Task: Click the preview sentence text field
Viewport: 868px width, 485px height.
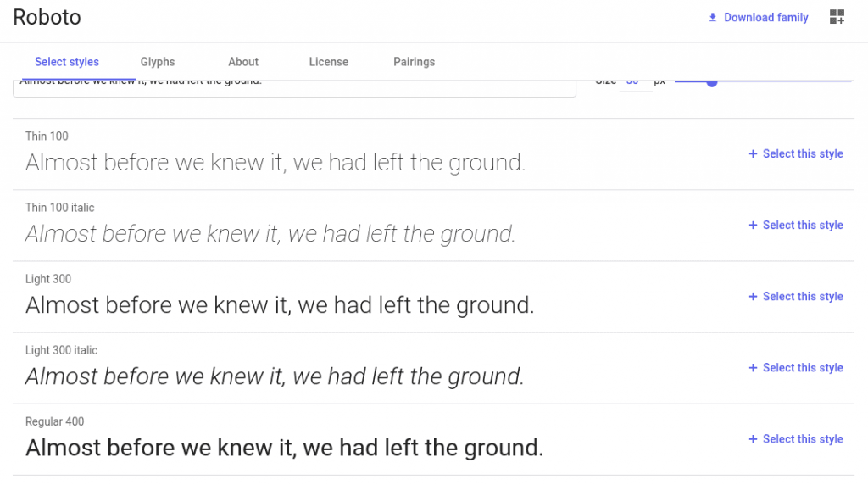Action: tap(294, 86)
